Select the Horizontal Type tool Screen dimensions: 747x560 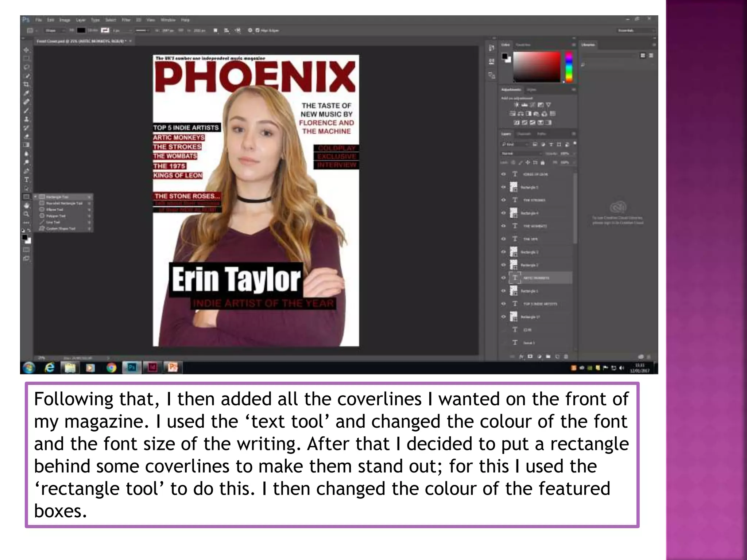27,180
